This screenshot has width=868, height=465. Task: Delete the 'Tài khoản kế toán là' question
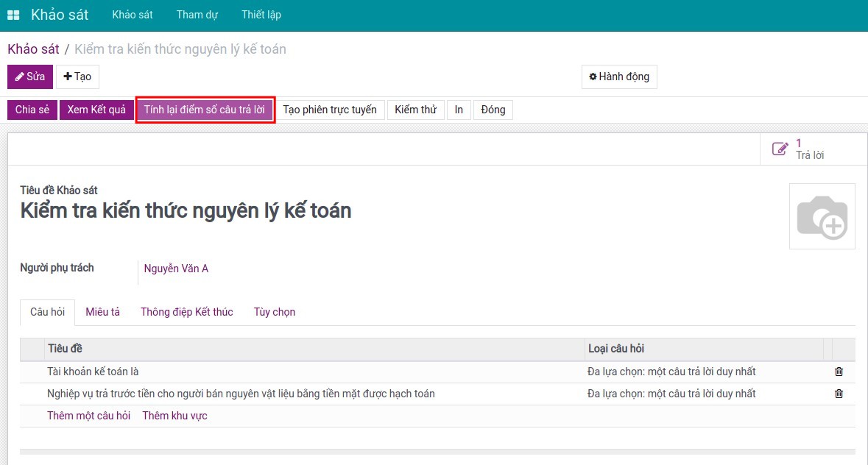pos(839,372)
